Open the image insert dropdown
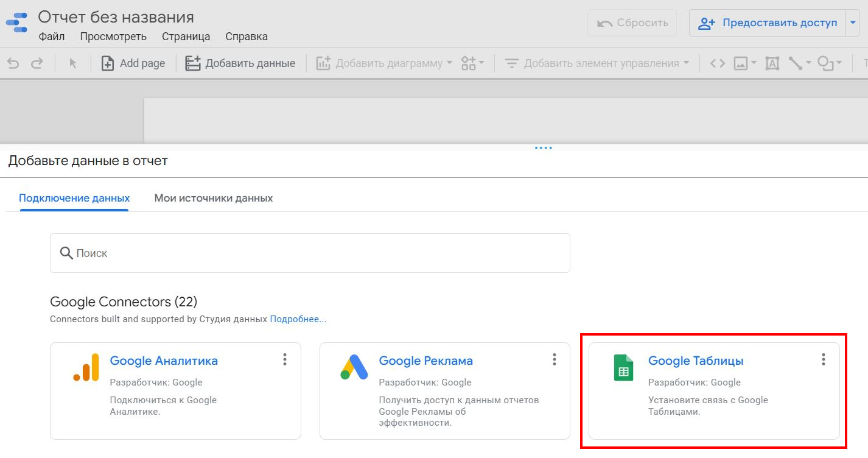Viewport: 868px width, 458px height. pyautogui.click(x=745, y=63)
